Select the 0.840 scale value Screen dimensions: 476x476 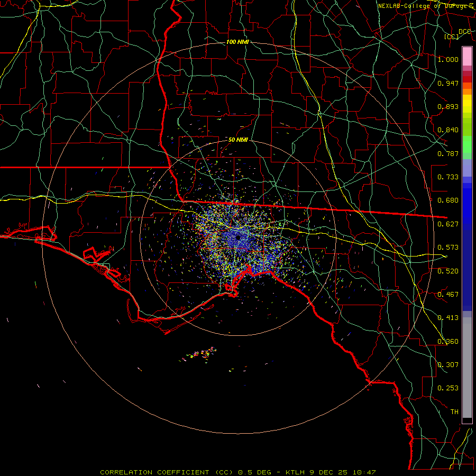tap(448, 130)
